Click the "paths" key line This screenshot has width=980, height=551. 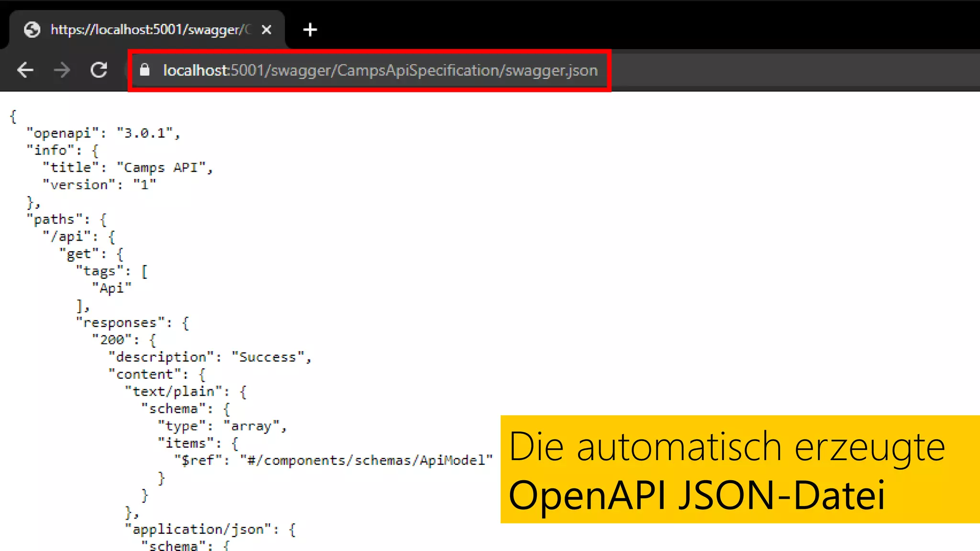click(x=67, y=219)
